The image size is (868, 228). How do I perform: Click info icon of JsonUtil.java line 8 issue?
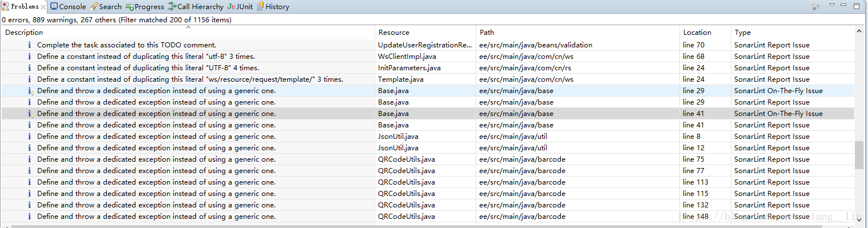30,137
